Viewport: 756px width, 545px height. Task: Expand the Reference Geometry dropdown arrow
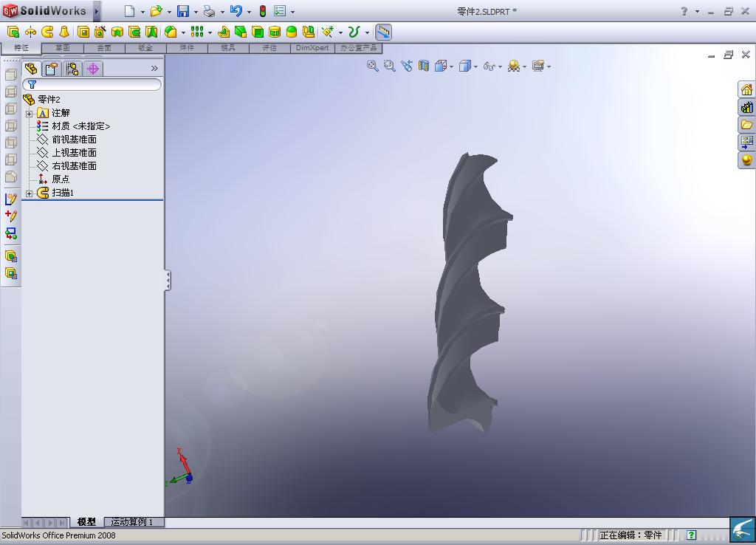point(340,32)
